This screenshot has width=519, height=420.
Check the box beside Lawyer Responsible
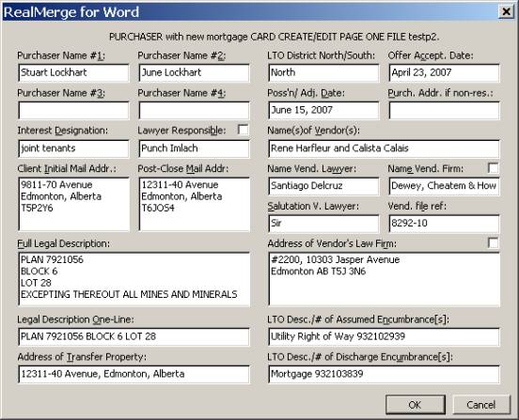(x=243, y=130)
